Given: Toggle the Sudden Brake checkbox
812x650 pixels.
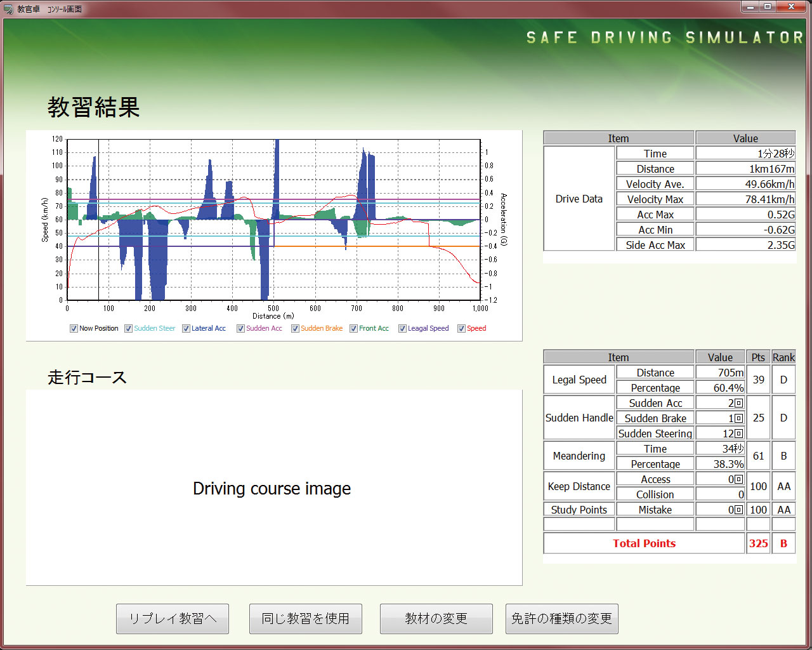Looking at the screenshot, I should click(x=295, y=328).
